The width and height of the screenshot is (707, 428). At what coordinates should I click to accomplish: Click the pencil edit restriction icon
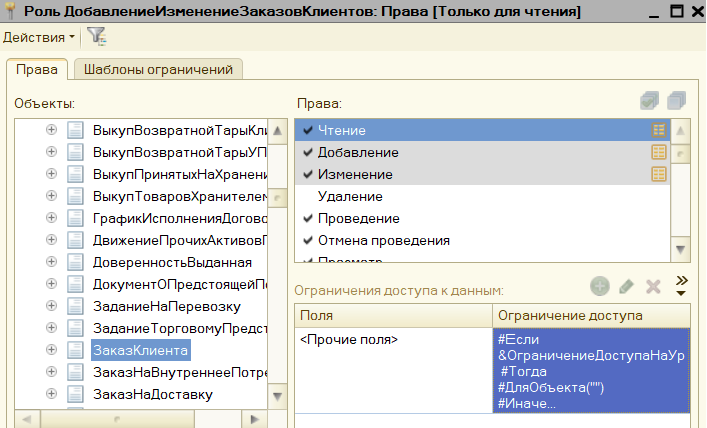[x=626, y=286]
